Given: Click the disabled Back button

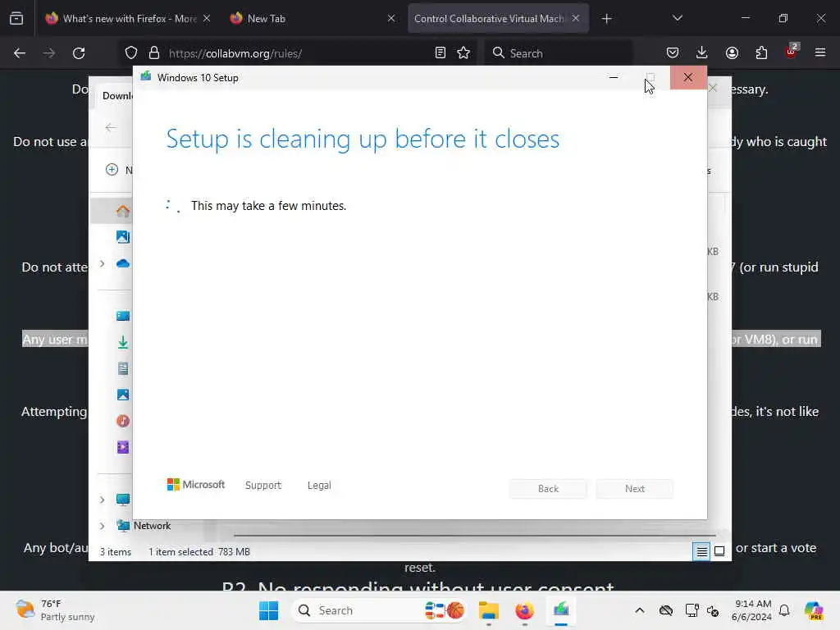Looking at the screenshot, I should tap(548, 489).
